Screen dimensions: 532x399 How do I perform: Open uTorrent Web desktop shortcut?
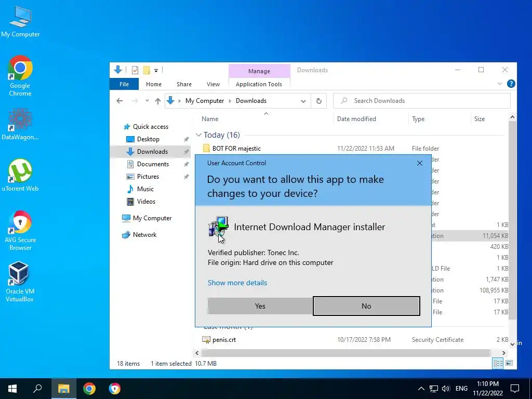click(x=20, y=175)
